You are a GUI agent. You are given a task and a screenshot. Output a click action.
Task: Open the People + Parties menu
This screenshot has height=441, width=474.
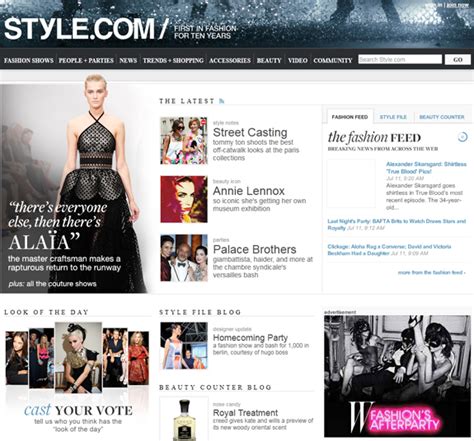click(86, 60)
